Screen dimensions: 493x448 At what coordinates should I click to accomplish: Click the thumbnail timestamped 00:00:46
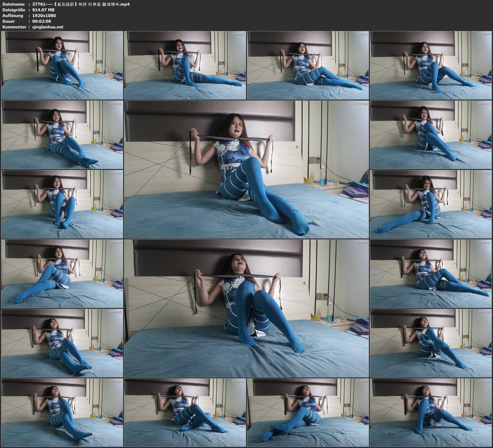click(431, 134)
